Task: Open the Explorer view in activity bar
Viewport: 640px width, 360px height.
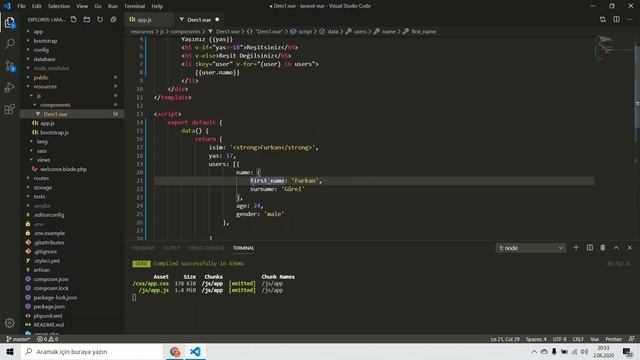Action: click(x=10, y=22)
